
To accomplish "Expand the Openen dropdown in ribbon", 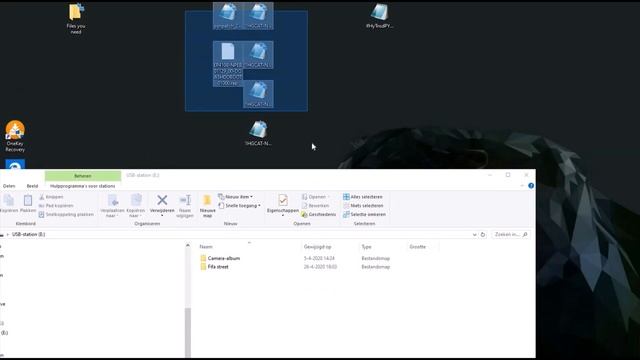I will [329, 197].
